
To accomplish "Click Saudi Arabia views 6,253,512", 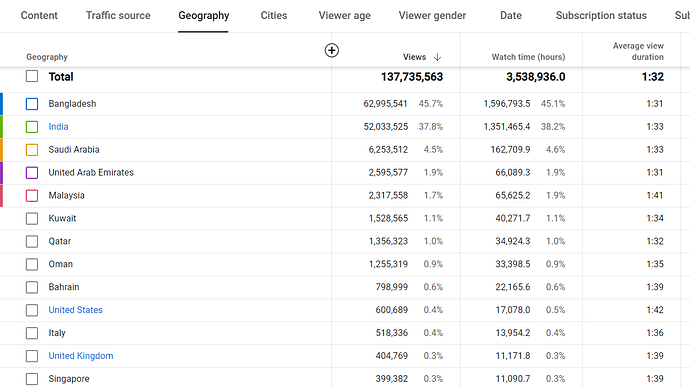I will point(388,150).
